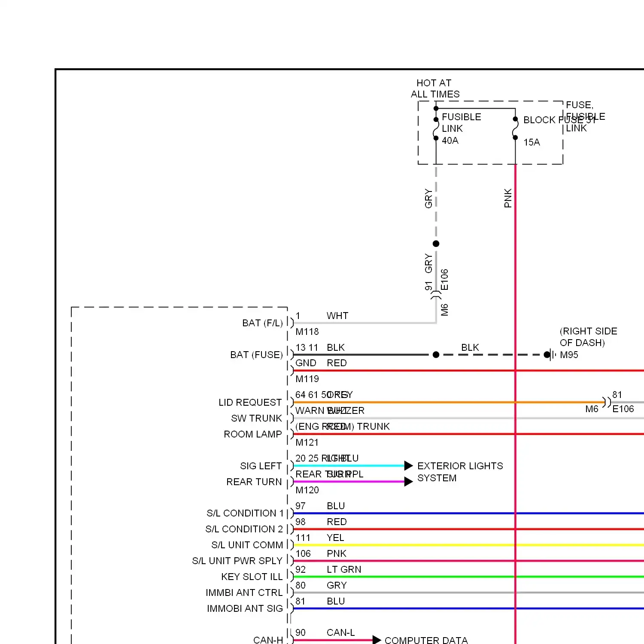Screen dimensions: 644x644
Task: Select pin number "106"
Action: (x=303, y=553)
